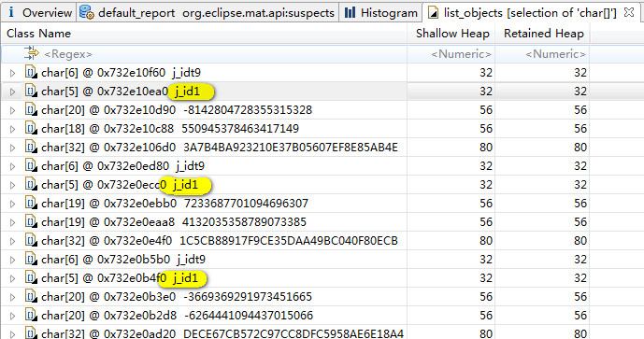Expand char[19] @ 0x732e0eaa8 row

tap(13, 222)
